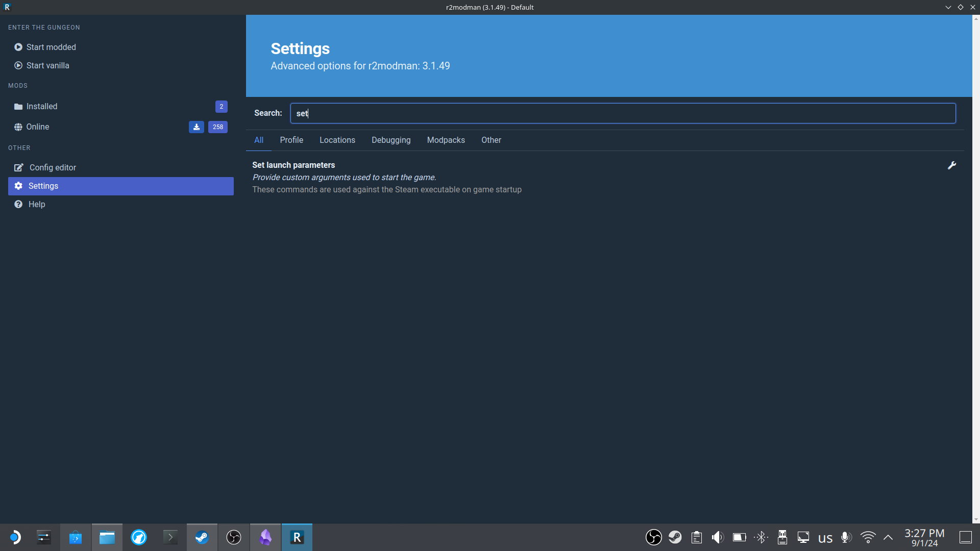
Task: Open the application launcher in taskbar
Action: coord(15,537)
